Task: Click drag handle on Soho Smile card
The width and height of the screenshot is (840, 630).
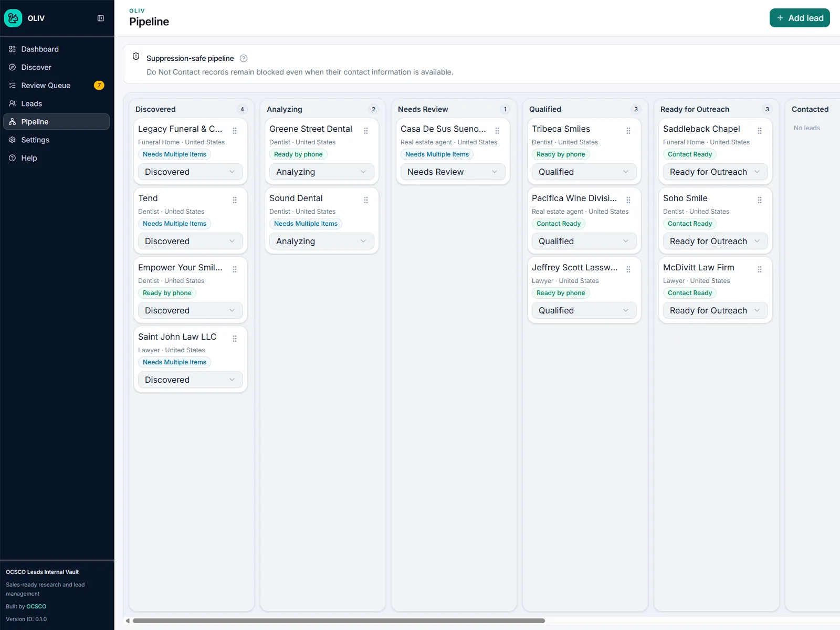Action: 760,200
